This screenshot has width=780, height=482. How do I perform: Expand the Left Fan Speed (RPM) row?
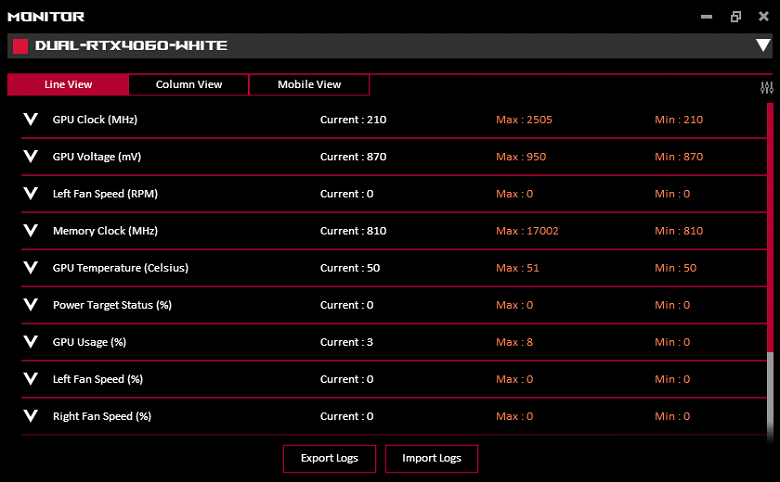(x=31, y=193)
